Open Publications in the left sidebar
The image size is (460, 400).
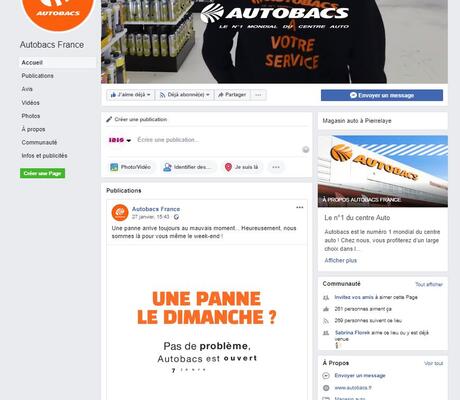coord(37,76)
